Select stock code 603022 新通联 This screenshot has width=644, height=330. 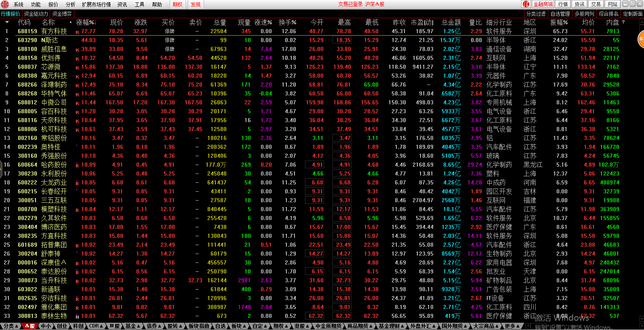click(x=39, y=289)
